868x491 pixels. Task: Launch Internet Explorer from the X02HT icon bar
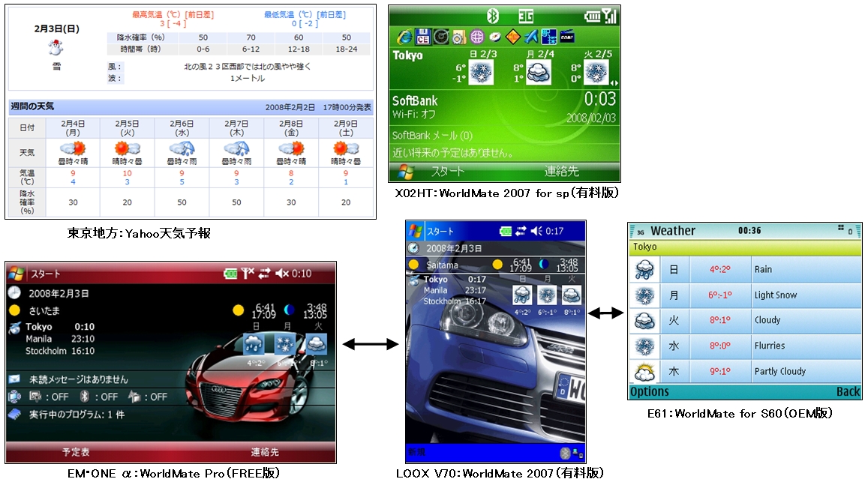click(405, 36)
